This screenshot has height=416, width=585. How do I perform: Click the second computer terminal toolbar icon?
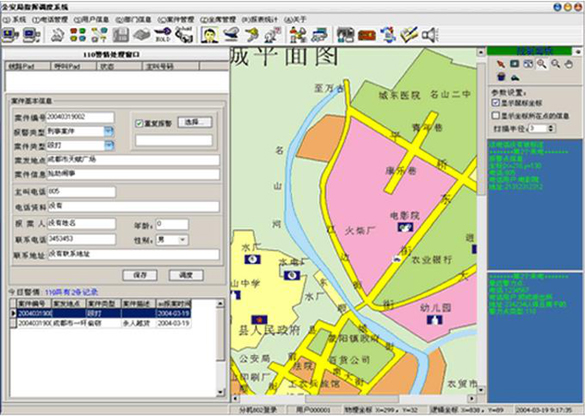(31, 35)
